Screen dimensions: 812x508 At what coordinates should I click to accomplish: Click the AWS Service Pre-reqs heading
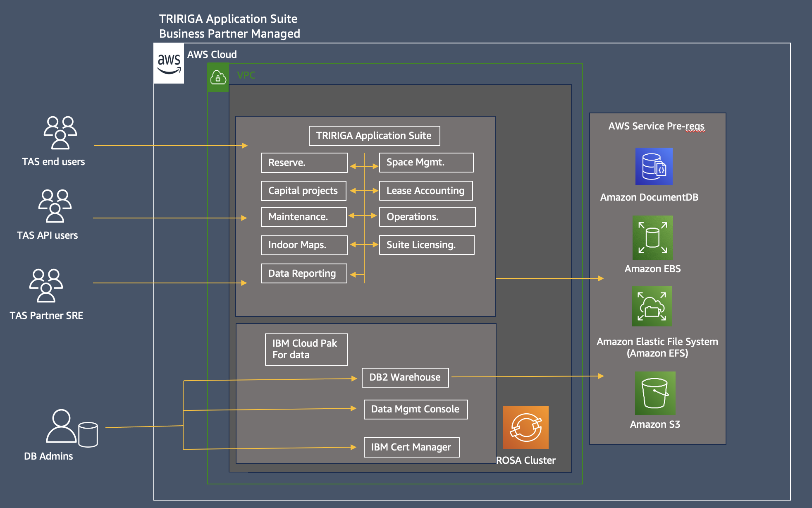tap(656, 126)
